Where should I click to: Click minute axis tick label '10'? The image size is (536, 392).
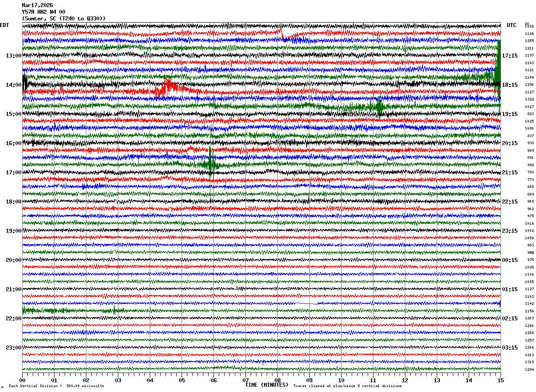(x=341, y=380)
